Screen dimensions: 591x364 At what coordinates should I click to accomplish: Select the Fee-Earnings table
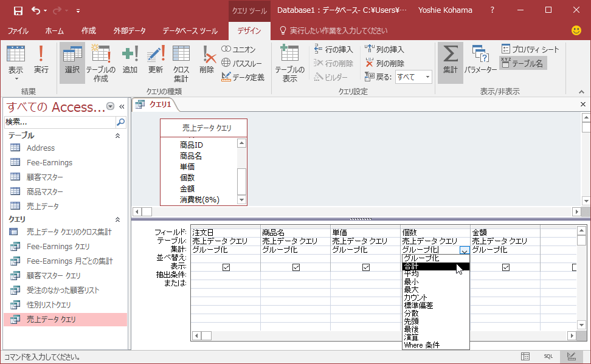pos(49,163)
